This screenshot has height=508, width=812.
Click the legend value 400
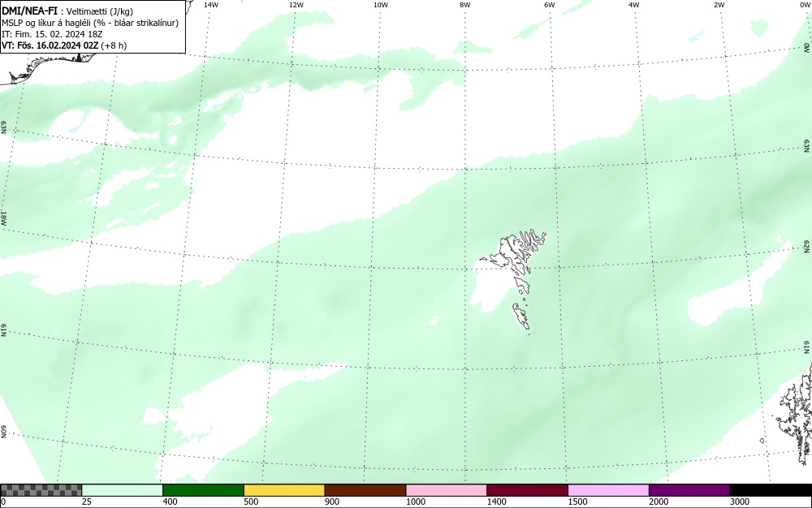[170, 502]
